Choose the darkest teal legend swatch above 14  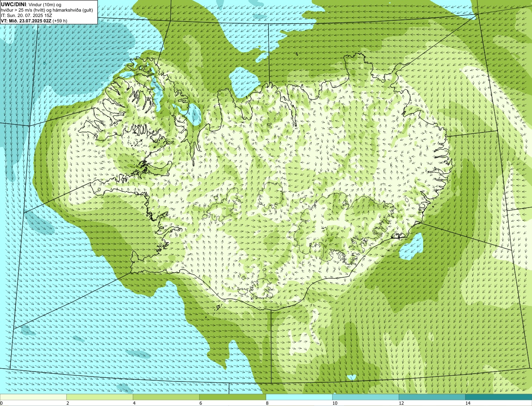click(499, 397)
